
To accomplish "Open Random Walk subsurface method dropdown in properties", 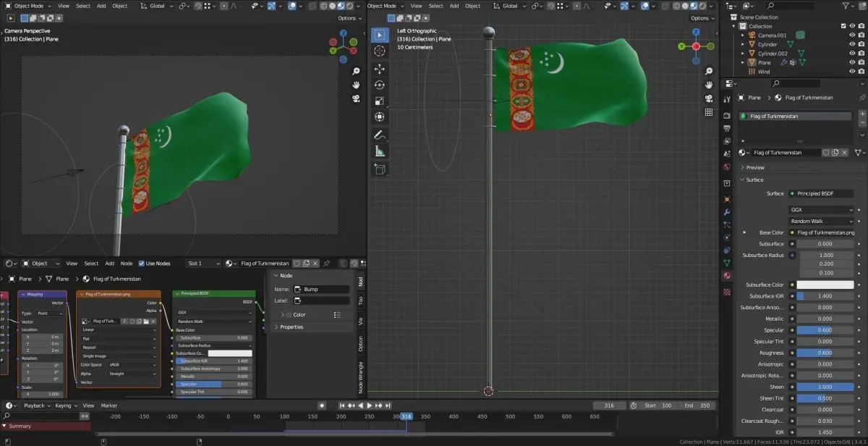I will [822, 221].
